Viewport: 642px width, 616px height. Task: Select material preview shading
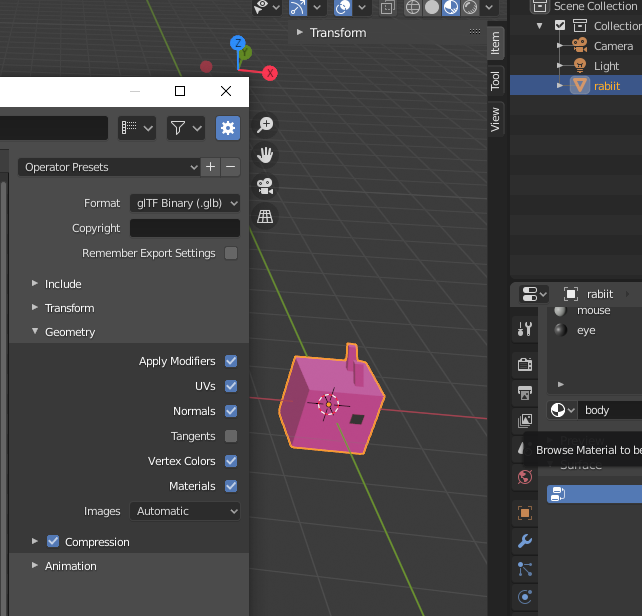[451, 7]
